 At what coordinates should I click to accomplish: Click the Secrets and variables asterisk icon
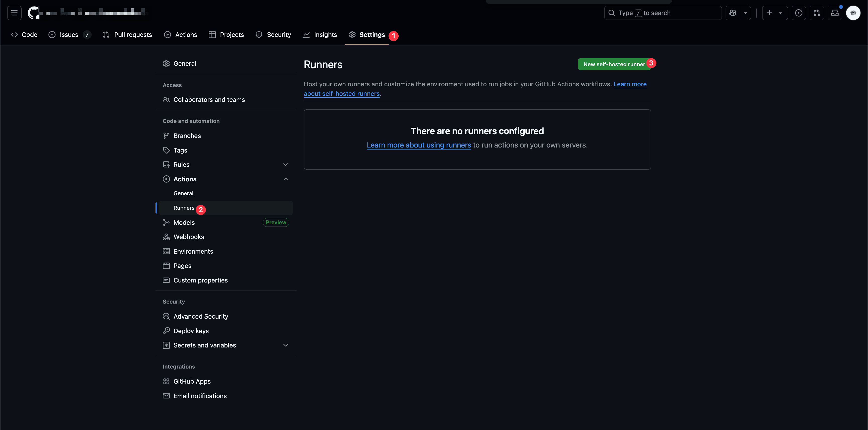click(x=166, y=345)
